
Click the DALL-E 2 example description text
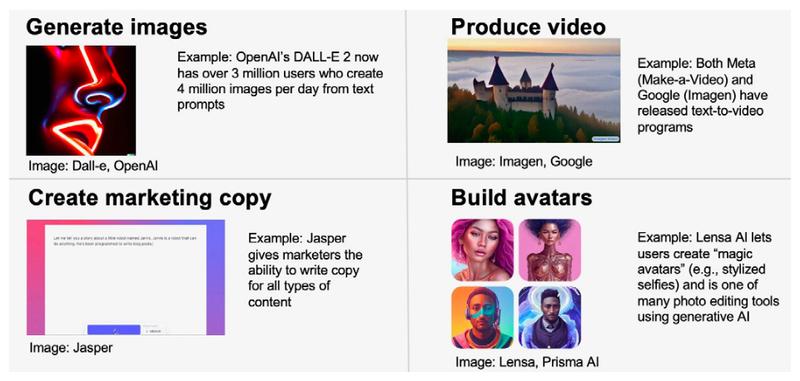tap(280, 81)
